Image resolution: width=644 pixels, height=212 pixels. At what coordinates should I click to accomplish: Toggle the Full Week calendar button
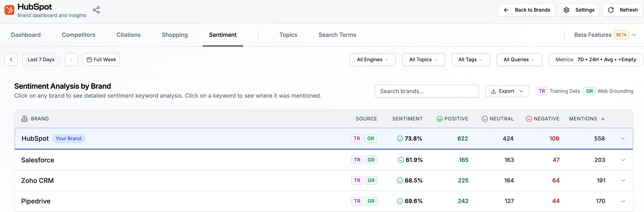tap(101, 59)
